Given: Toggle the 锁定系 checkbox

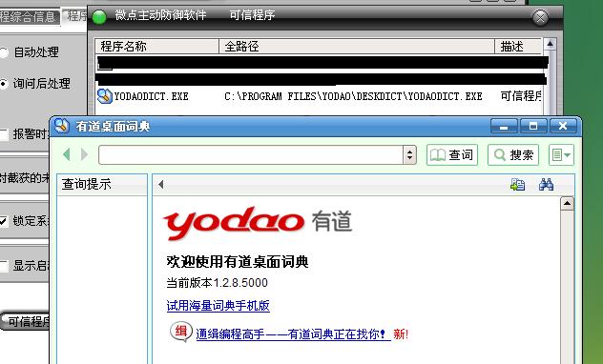Looking at the screenshot, I should click(x=4, y=221).
